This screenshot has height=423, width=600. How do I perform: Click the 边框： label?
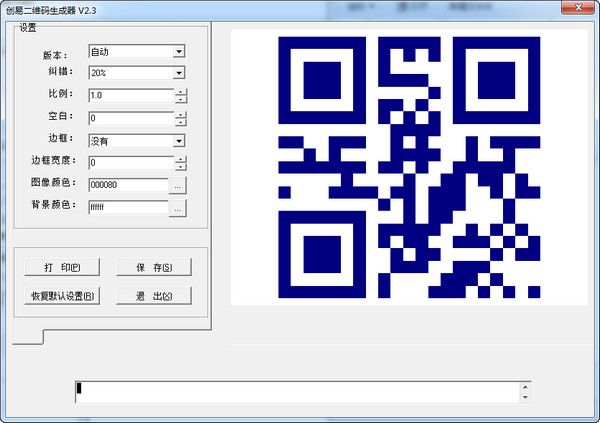60,138
